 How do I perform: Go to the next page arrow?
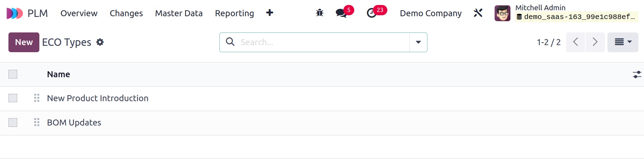[595, 42]
